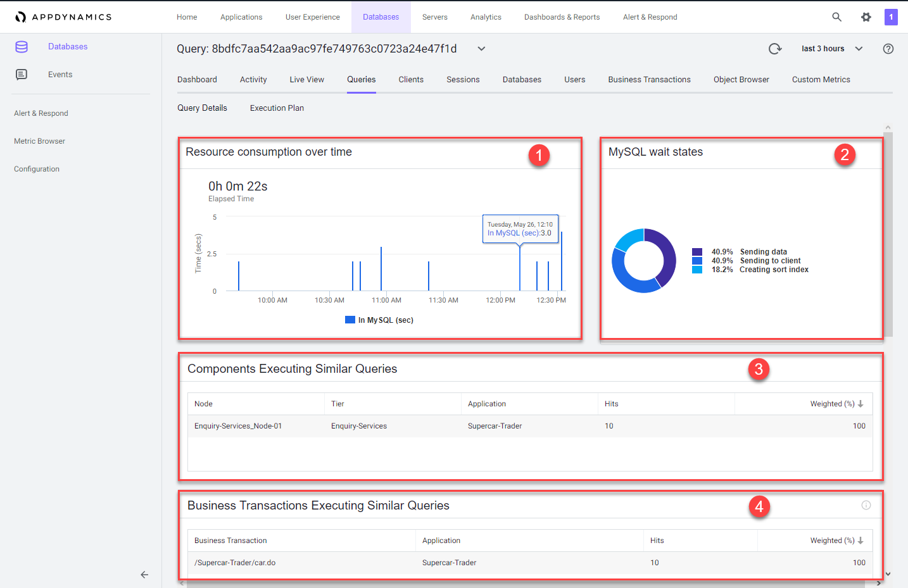Click the Creating sort index color swatch

tap(697, 270)
